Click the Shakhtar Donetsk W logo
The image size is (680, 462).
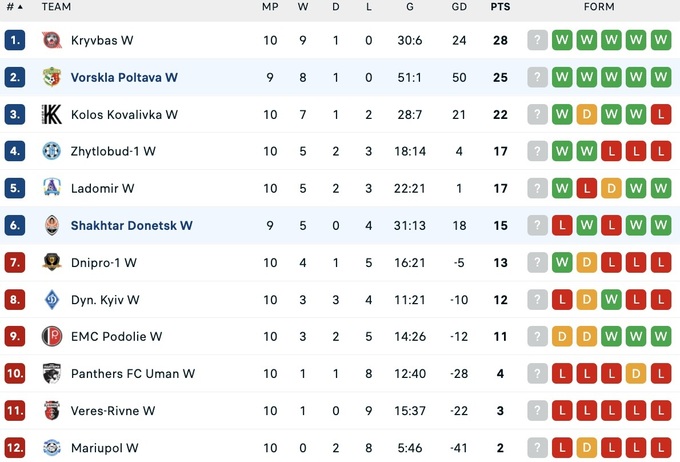pos(52,226)
